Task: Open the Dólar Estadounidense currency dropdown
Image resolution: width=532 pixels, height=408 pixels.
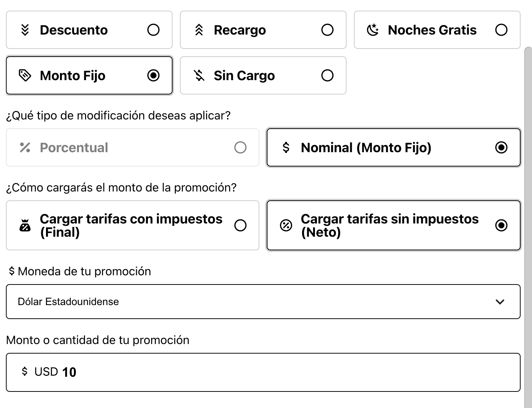Action: pos(263,301)
